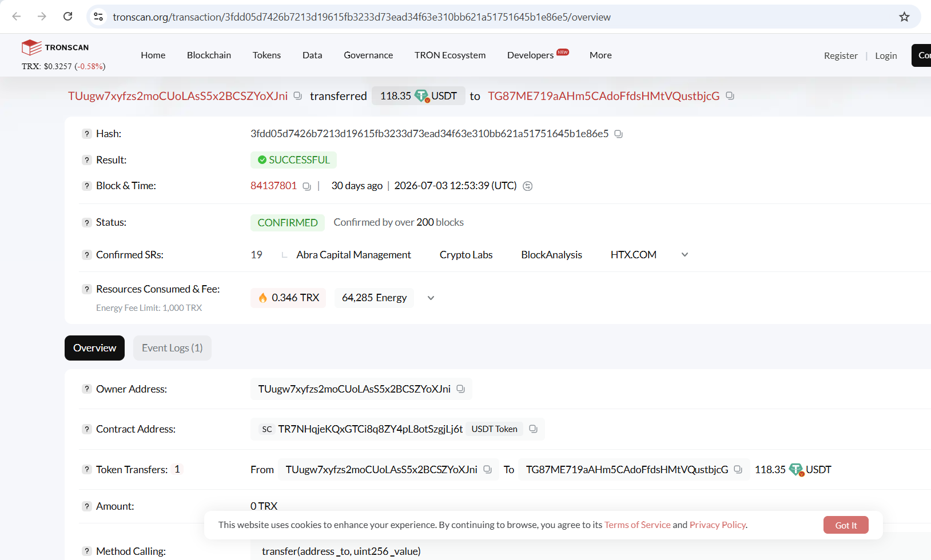
Task: Copy the Owner Address value
Action: click(460, 389)
